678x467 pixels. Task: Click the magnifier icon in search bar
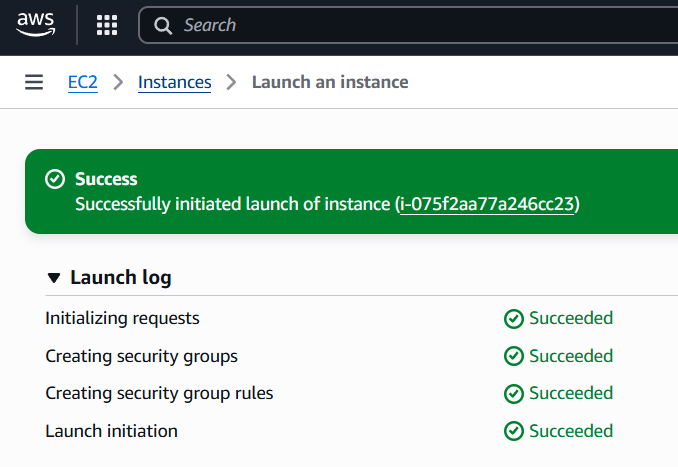(164, 25)
